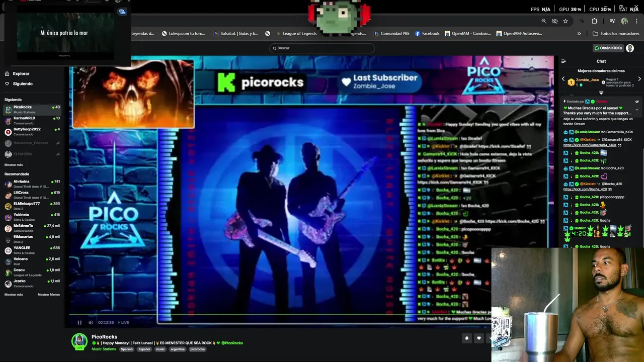Open the MrStivenTc channel
Image resolution: width=644 pixels, height=362 pixels.
coord(32,228)
